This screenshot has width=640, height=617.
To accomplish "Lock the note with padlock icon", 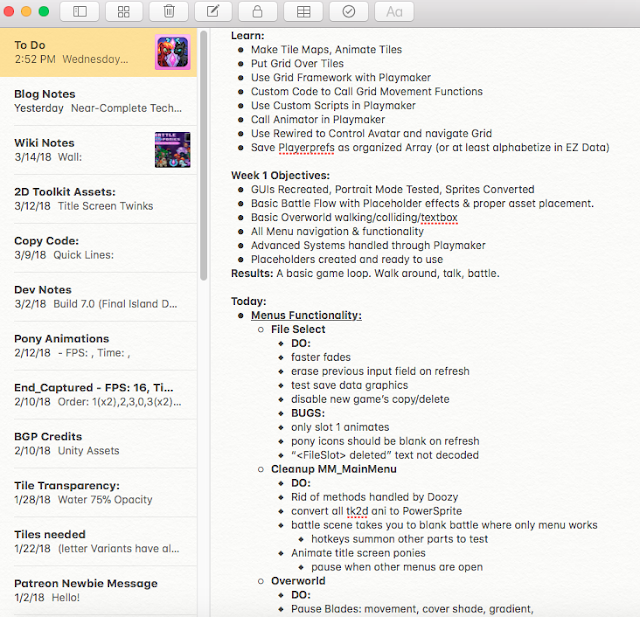I will point(258,11).
